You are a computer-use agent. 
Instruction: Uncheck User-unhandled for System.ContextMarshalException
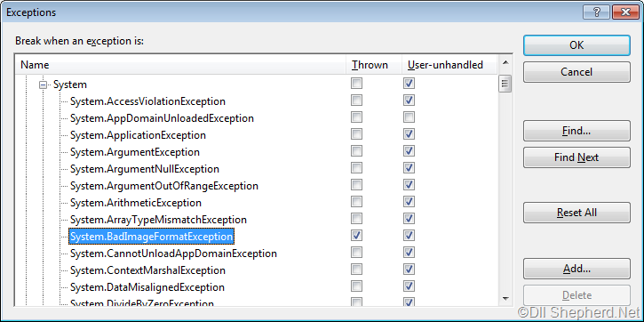coord(409,269)
